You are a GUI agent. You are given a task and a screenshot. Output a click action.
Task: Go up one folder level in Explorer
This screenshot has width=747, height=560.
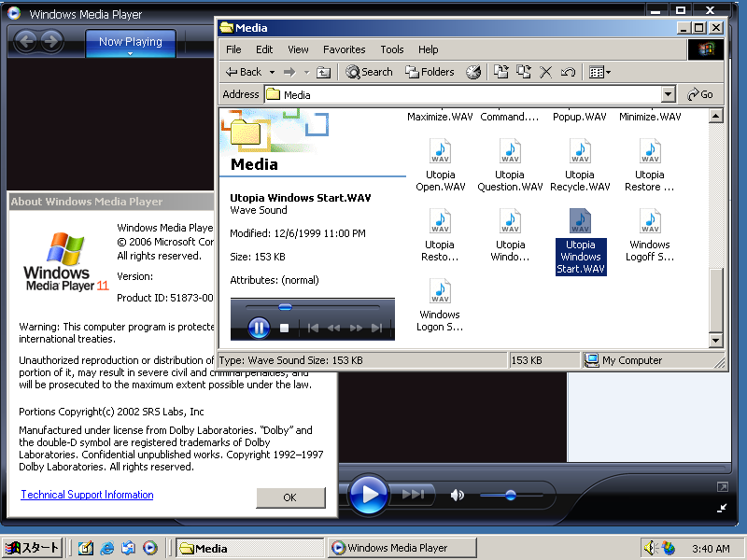point(323,72)
